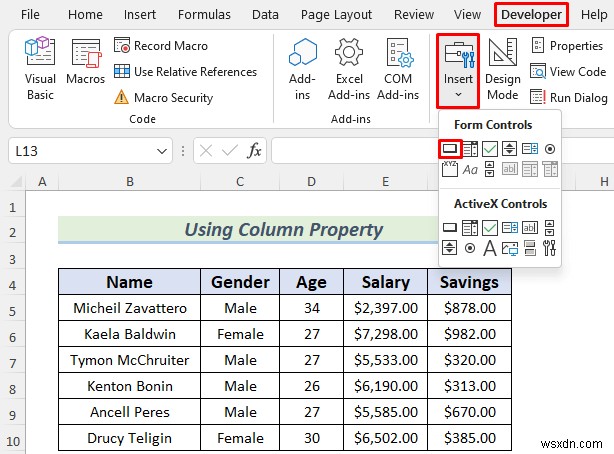Select cell '$878.00'
Image resolution: width=614 pixels, height=454 pixels.
[x=469, y=307]
